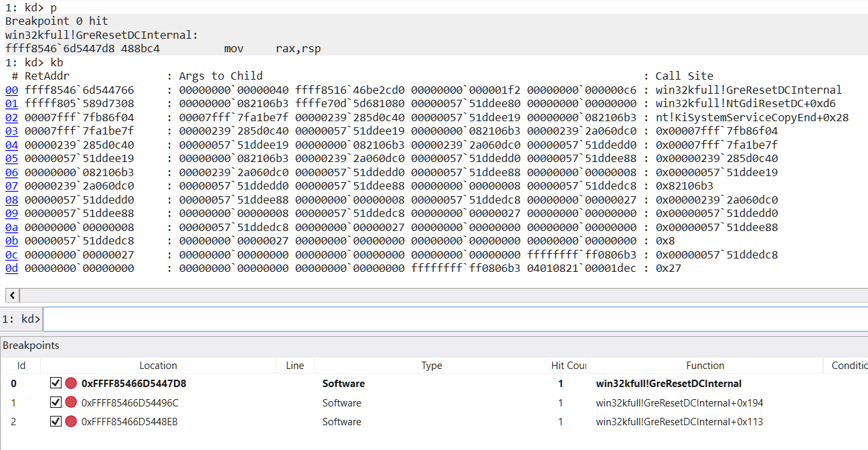Click call site win32kfull!NtGdiResetDC+0xd6
Viewport: 868px width, 450px height.
[x=746, y=104]
